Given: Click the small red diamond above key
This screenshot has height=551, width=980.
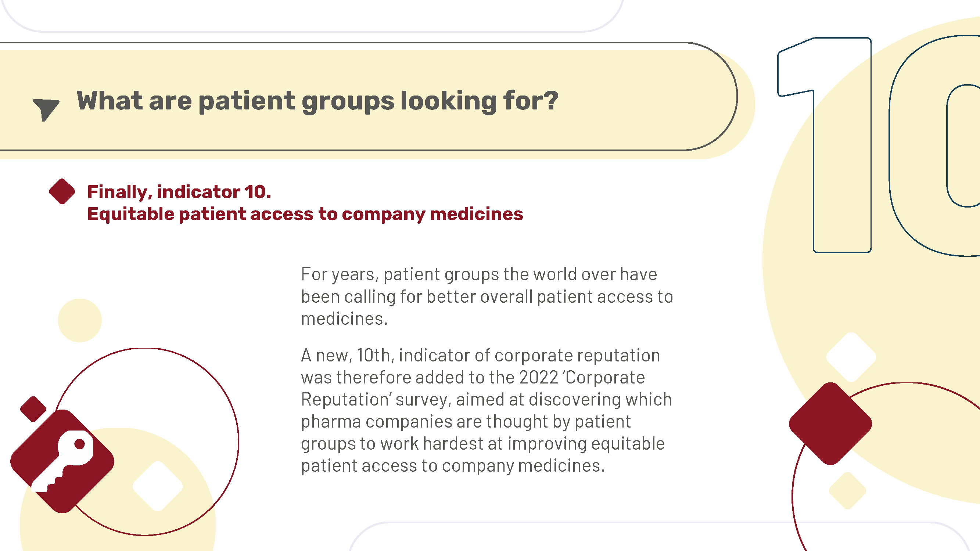Looking at the screenshot, I should (33, 409).
